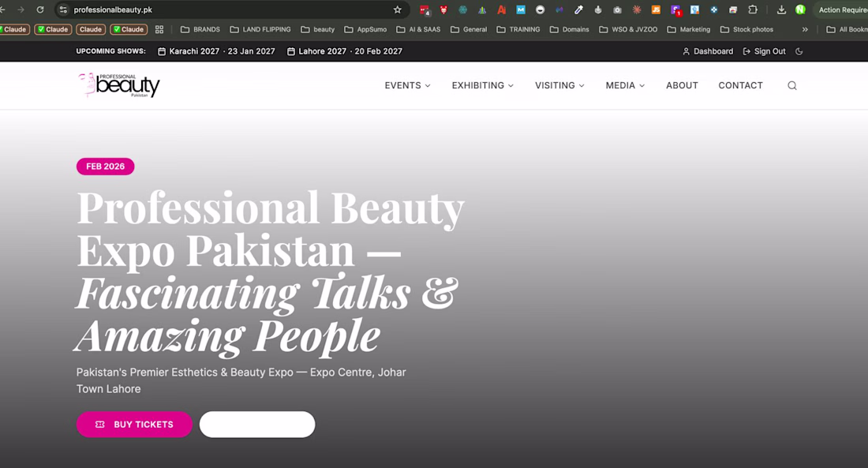Open the AppSumo bookmark folder
The height and width of the screenshot is (468, 868).
(x=365, y=29)
